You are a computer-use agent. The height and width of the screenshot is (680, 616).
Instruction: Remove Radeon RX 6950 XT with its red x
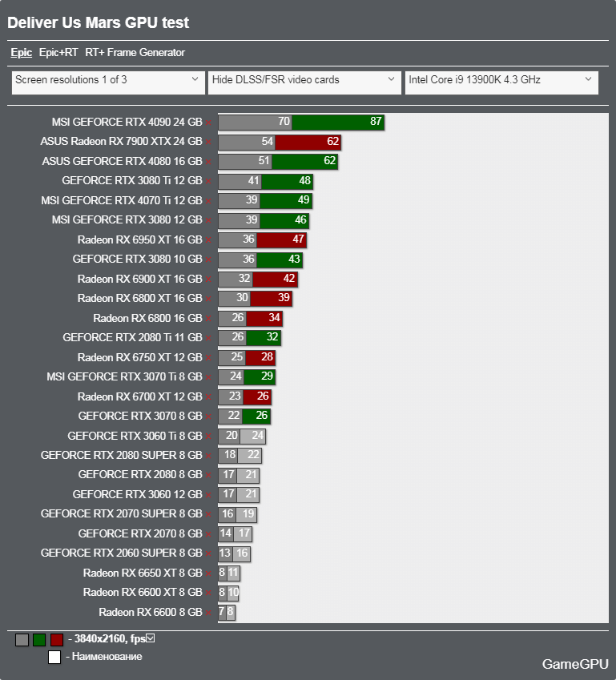tap(208, 241)
